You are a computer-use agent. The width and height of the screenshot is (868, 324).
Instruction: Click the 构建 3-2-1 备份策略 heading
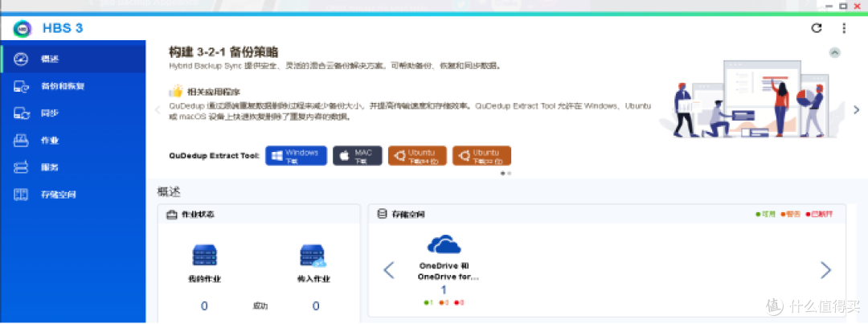click(x=223, y=52)
